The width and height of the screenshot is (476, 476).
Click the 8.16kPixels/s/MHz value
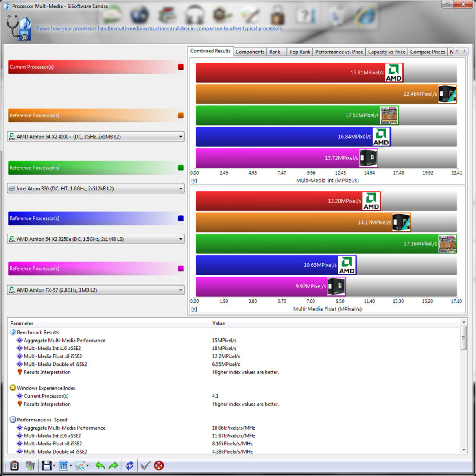click(x=232, y=443)
